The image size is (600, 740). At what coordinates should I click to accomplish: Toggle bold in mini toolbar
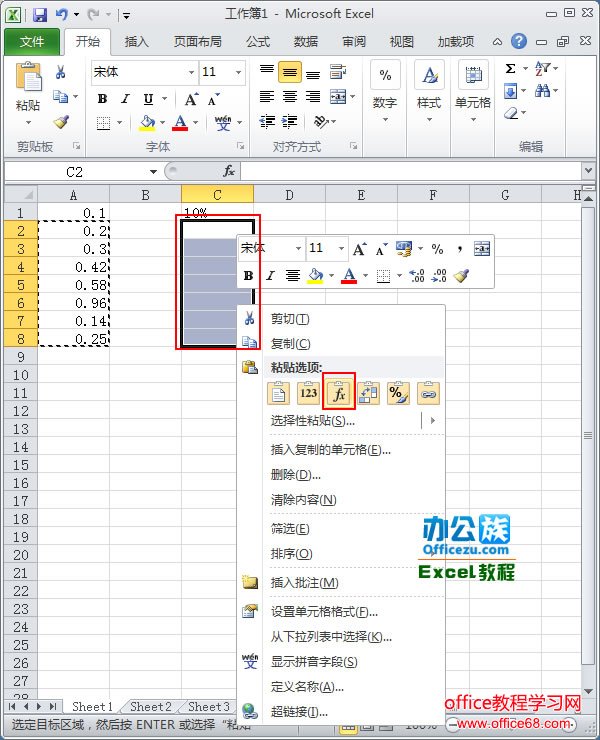point(248,276)
